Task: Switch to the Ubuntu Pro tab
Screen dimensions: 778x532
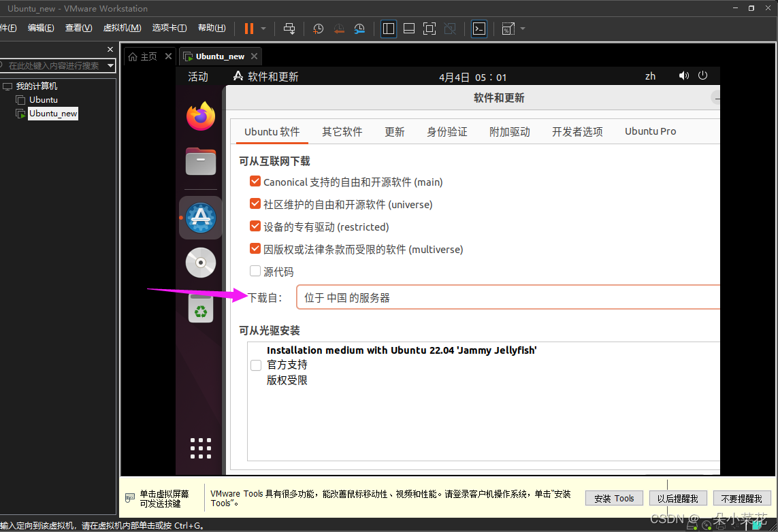Action: pos(650,131)
